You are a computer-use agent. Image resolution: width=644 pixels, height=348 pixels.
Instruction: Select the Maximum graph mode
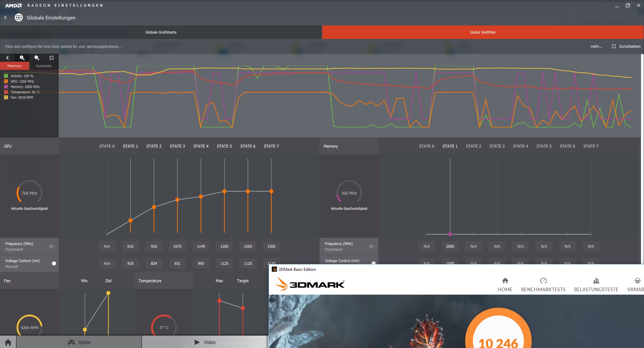pos(14,66)
